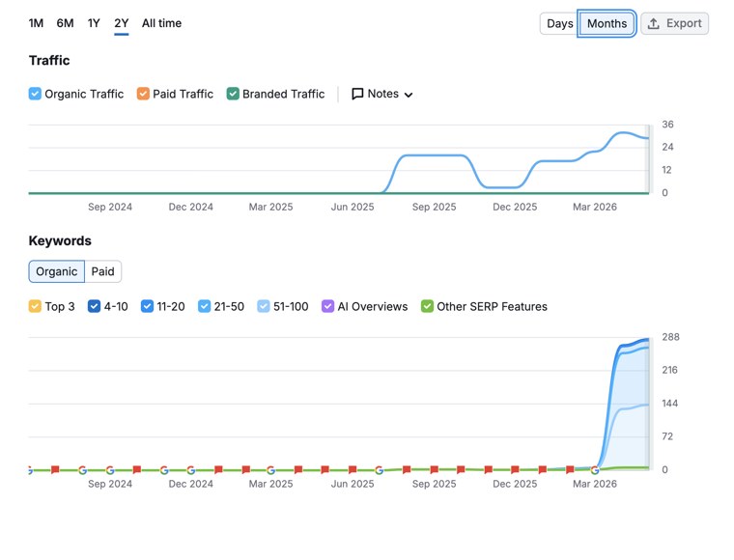The image size is (734, 560).
Task: Toggle the 11-20 positions checkbox
Action: (147, 306)
